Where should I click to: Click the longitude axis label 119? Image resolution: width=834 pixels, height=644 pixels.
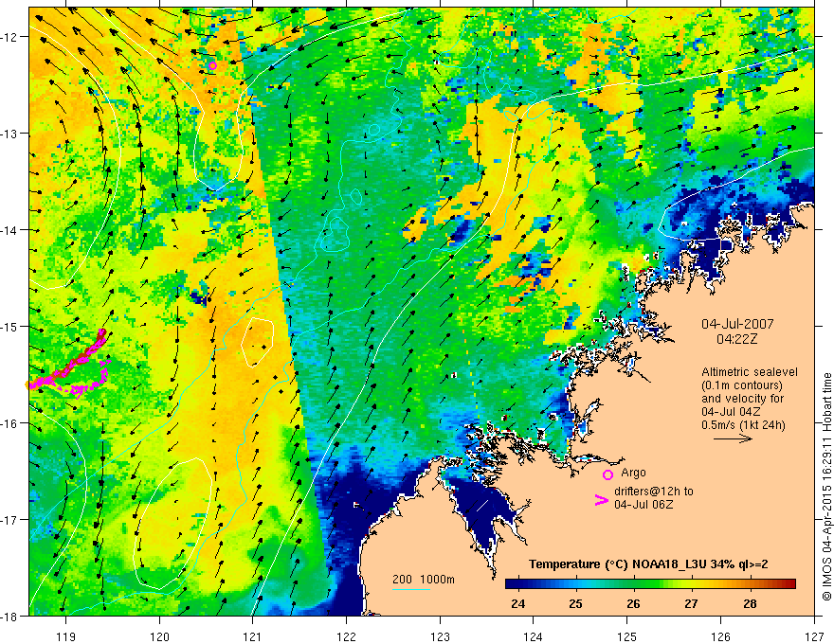pyautogui.click(x=66, y=636)
